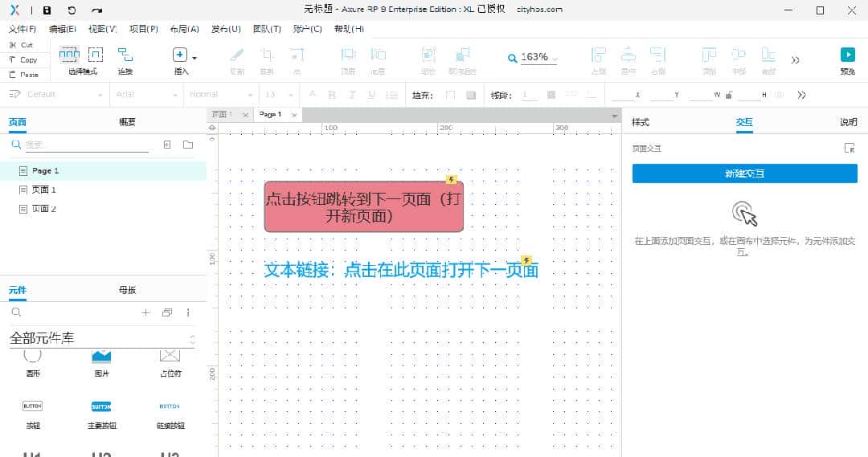Image resolution: width=868 pixels, height=457 pixels.
Task: Open the 发布(U) menu
Action: (x=226, y=29)
